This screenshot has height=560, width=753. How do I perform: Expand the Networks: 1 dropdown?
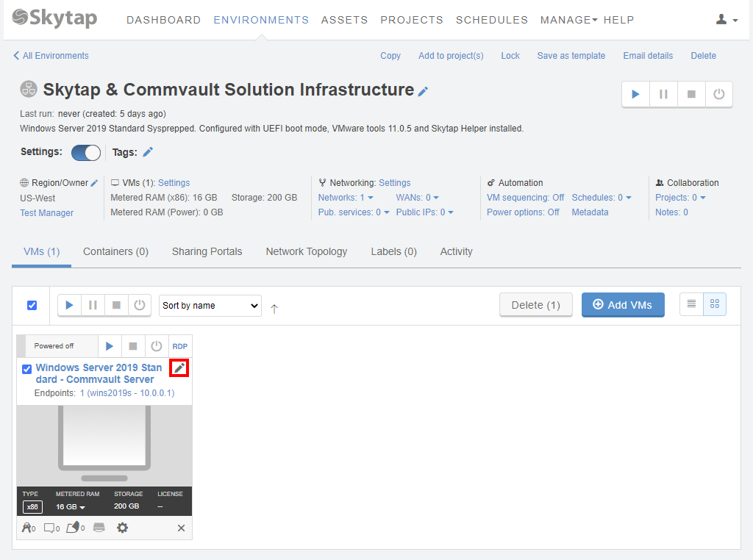[x=346, y=198]
